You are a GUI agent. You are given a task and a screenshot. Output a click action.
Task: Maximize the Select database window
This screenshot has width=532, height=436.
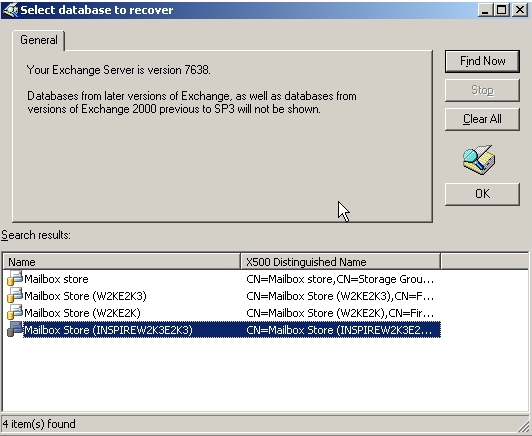pyautogui.click(x=502, y=10)
